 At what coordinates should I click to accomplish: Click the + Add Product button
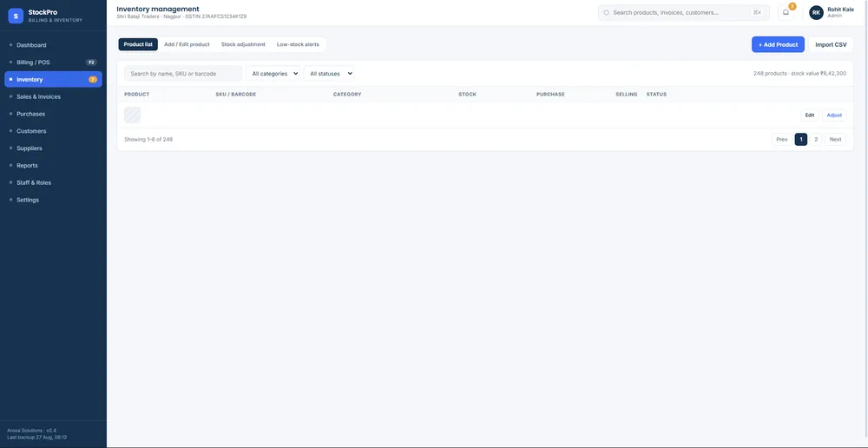coord(778,44)
